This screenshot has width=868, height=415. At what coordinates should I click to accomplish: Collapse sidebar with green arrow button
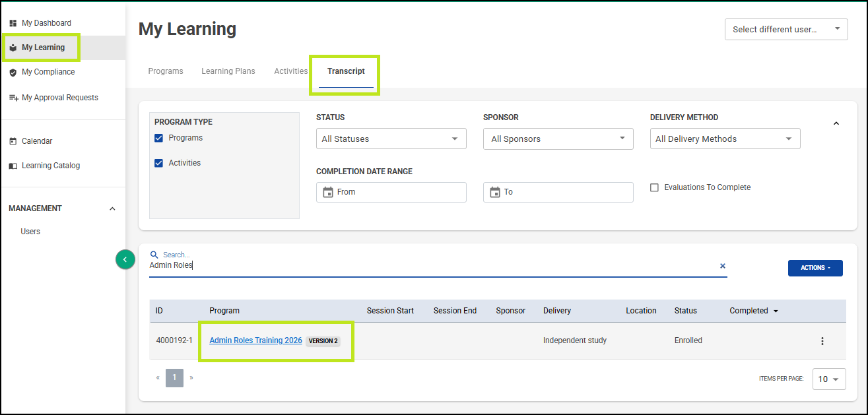click(125, 259)
